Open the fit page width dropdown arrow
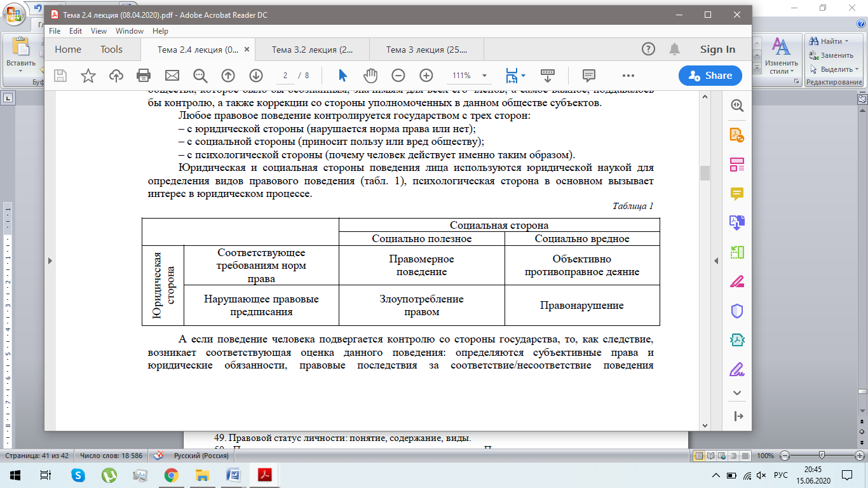 (x=524, y=76)
